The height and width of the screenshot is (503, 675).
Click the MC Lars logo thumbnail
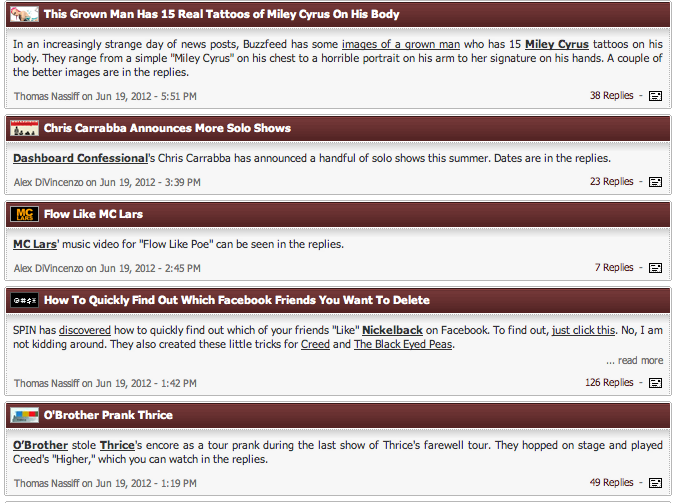point(24,214)
